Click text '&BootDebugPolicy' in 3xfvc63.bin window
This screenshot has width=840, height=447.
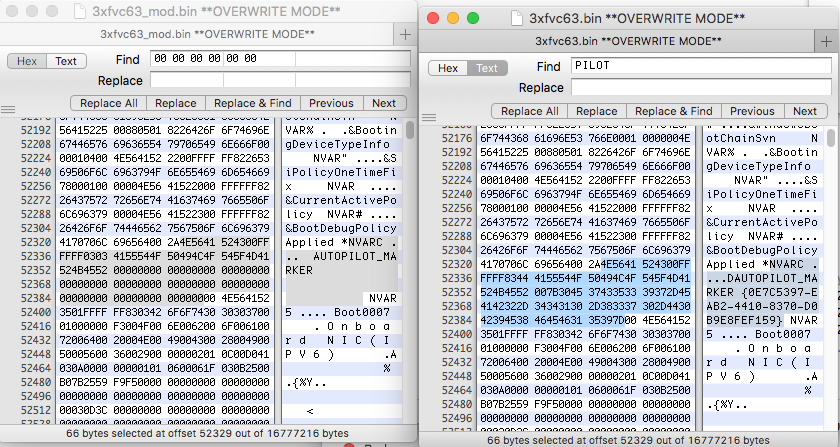(762, 250)
